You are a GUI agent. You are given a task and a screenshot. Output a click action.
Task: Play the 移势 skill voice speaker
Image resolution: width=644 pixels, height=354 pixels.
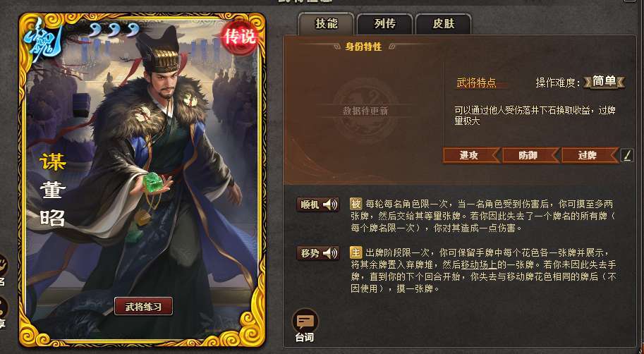[331, 253]
